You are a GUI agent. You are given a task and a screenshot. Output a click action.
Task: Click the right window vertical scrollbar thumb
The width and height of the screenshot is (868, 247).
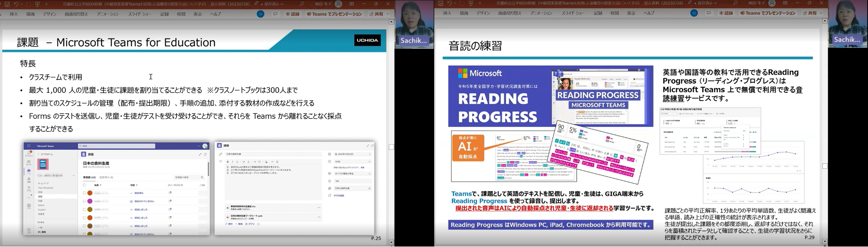(825, 166)
